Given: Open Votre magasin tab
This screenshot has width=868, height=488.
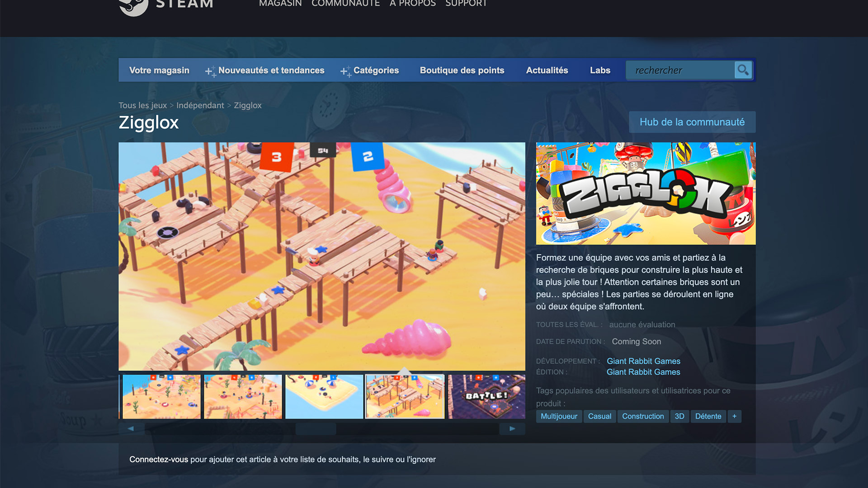Looking at the screenshot, I should tap(159, 70).
